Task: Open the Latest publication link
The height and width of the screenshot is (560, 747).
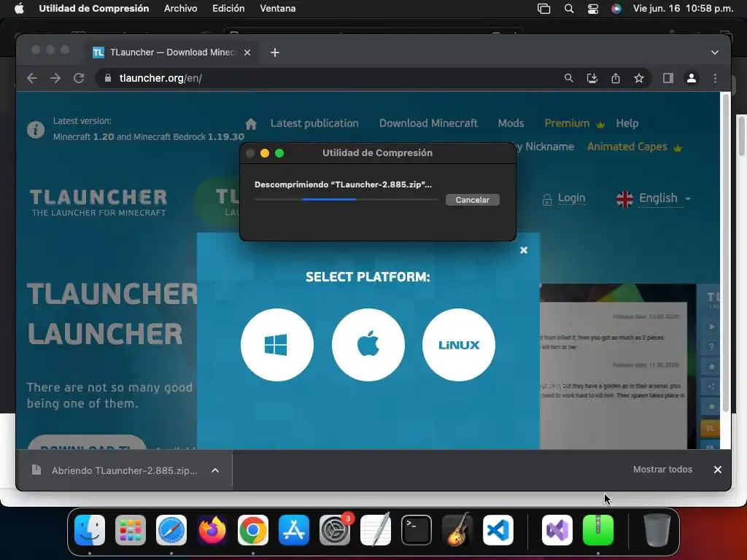Action: coord(314,123)
